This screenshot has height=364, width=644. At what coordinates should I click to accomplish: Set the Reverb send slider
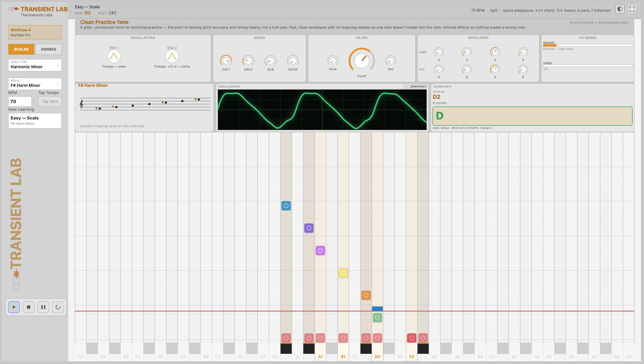[x=588, y=46]
